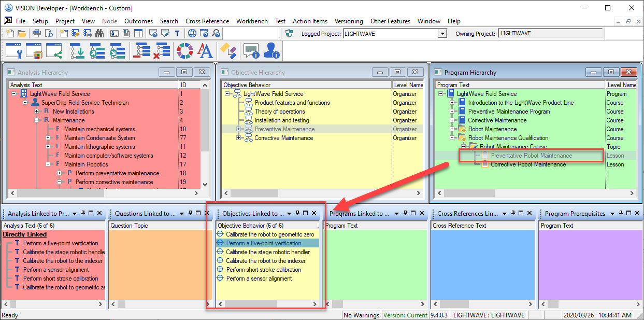Click the color wheel icon in the toolbar
Image resolution: width=644 pixels, height=320 pixels.
click(185, 51)
